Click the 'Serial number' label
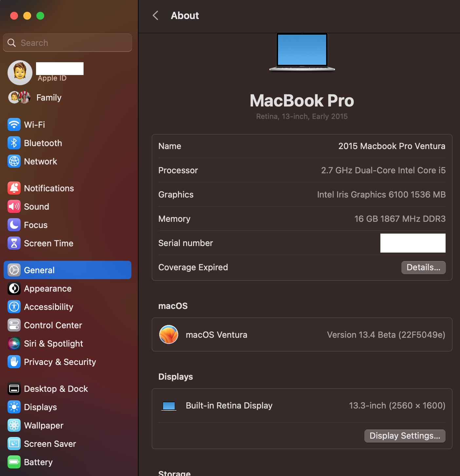Image resolution: width=460 pixels, height=476 pixels. pos(185,243)
